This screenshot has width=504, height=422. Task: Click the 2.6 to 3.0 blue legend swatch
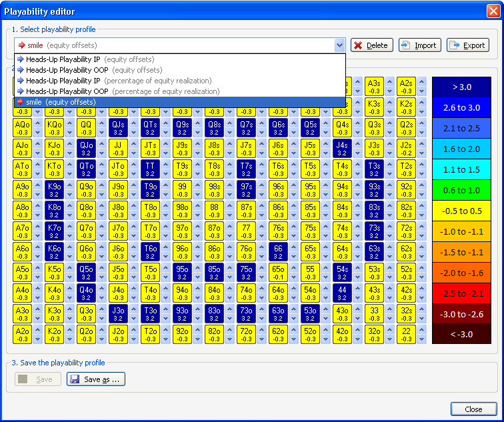(x=461, y=108)
